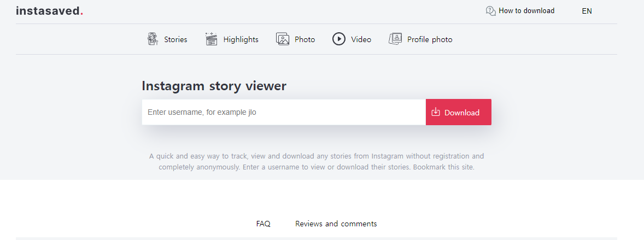Click the instasaved logo
This screenshot has height=240, width=644.
click(49, 11)
